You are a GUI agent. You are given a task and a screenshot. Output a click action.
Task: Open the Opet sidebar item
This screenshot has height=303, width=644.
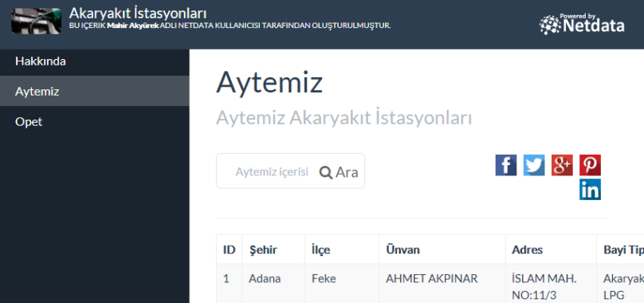(x=95, y=122)
